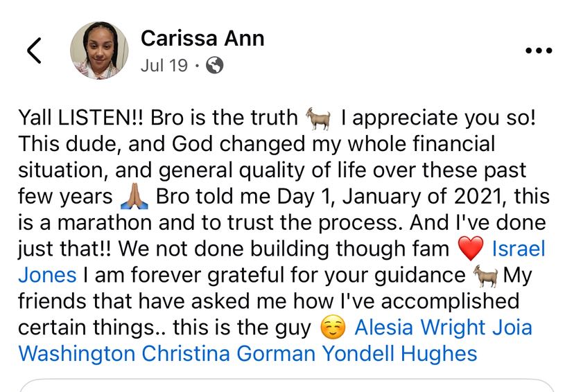This screenshot has height=392, width=574.
Task: Open tagged profile Yondell Hughes
Action: [399, 353]
